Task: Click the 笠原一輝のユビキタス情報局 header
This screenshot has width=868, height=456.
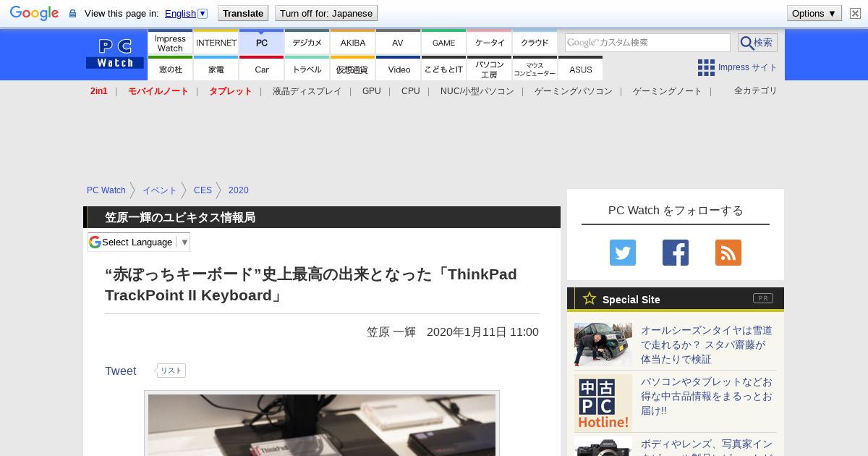Action: click(x=180, y=217)
